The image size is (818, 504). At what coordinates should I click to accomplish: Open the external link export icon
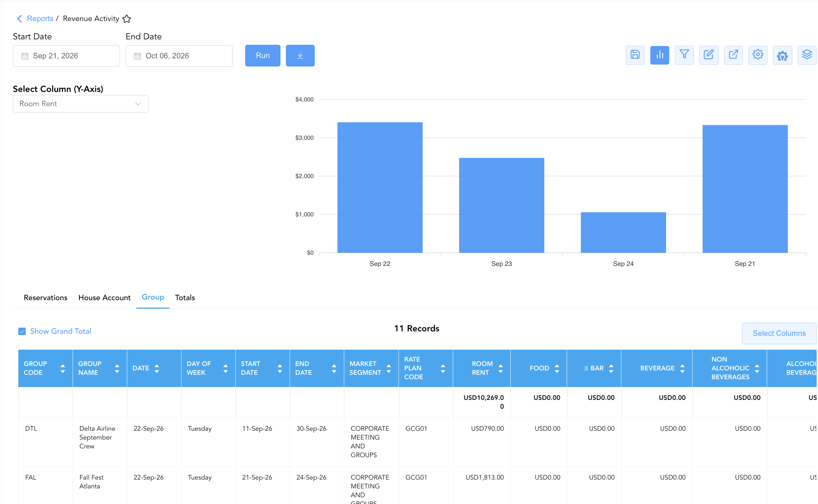[x=733, y=55]
